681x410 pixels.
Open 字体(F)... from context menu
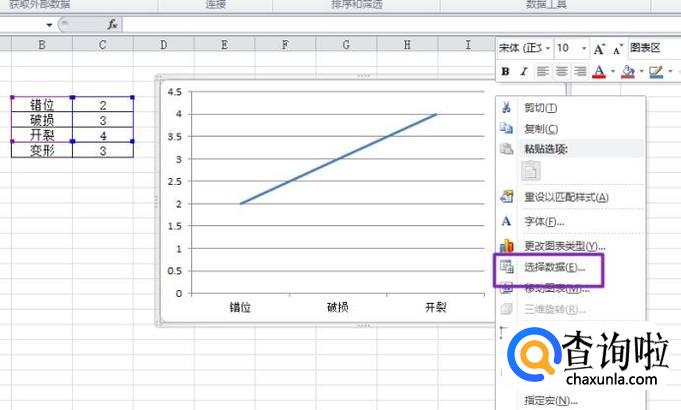(x=544, y=222)
